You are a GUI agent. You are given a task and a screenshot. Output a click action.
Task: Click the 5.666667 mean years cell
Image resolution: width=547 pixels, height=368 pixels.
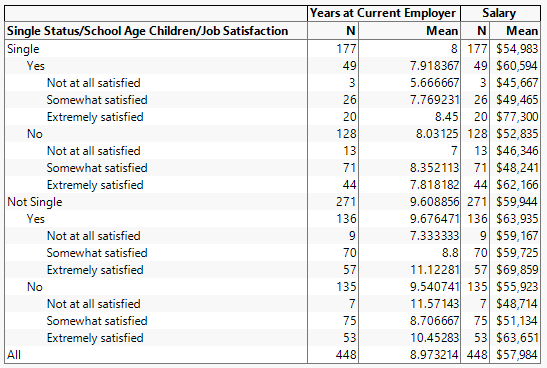coord(434,83)
